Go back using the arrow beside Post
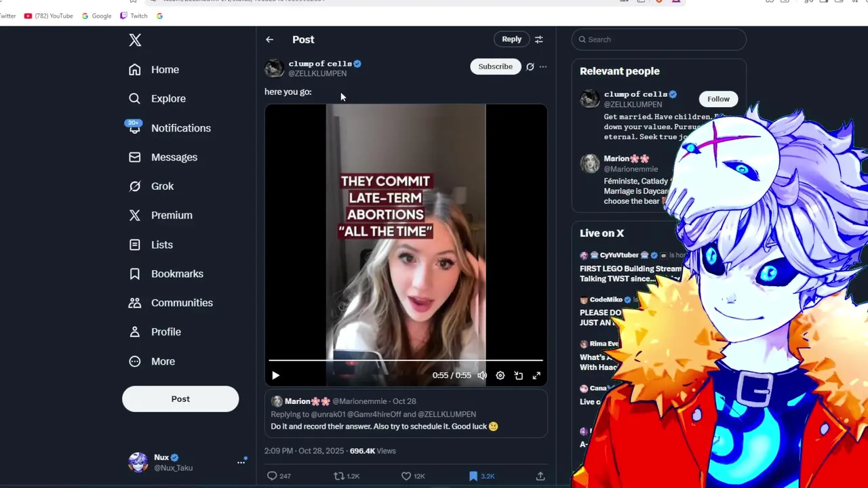868x488 pixels. pos(270,40)
